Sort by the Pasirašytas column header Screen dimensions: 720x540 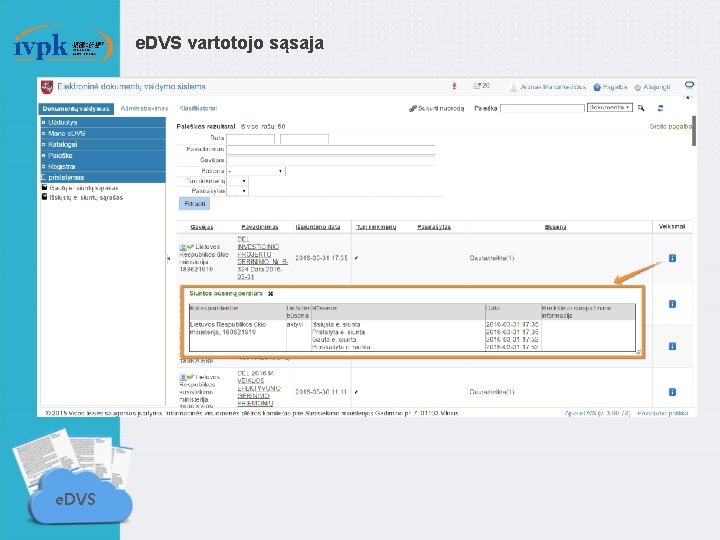(434, 227)
